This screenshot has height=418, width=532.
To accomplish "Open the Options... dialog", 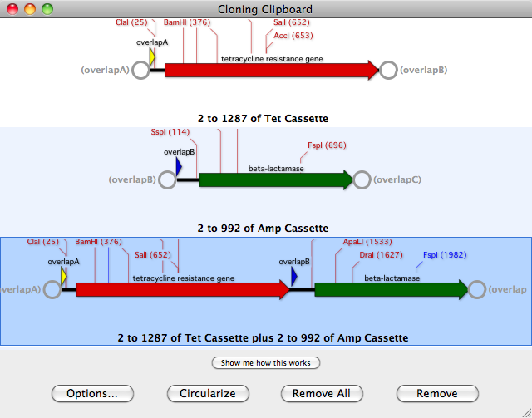I will tap(93, 393).
